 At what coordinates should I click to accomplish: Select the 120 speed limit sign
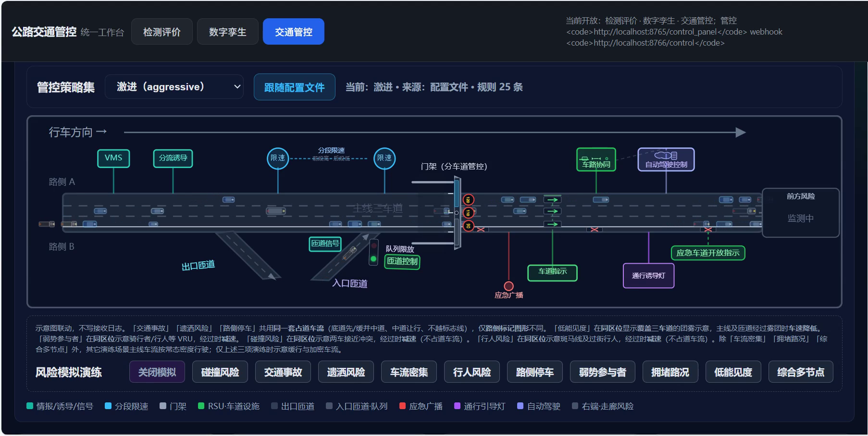click(468, 200)
